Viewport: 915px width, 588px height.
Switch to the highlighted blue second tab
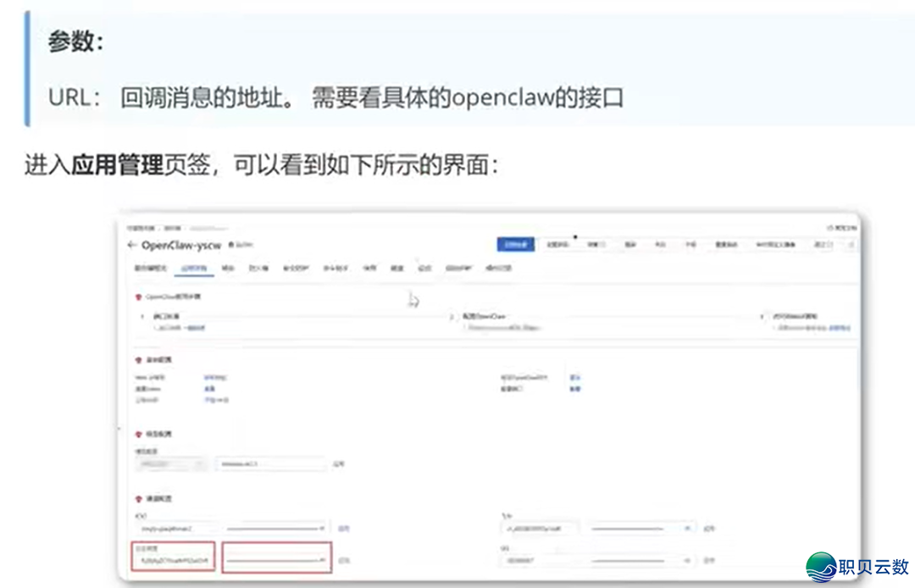[x=194, y=268]
